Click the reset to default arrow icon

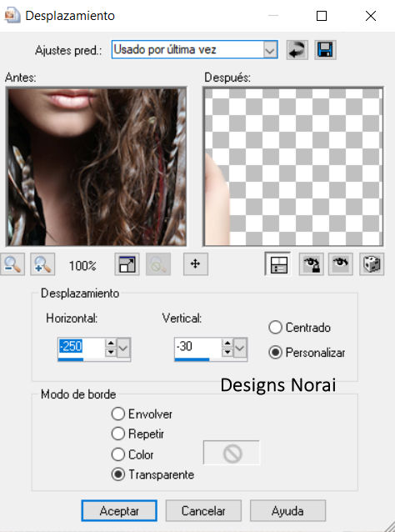pos(297,50)
